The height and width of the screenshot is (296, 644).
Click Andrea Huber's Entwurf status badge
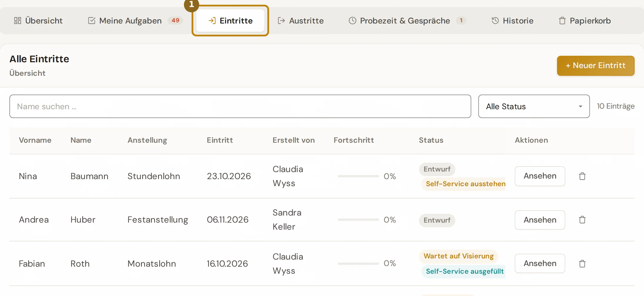(x=437, y=220)
